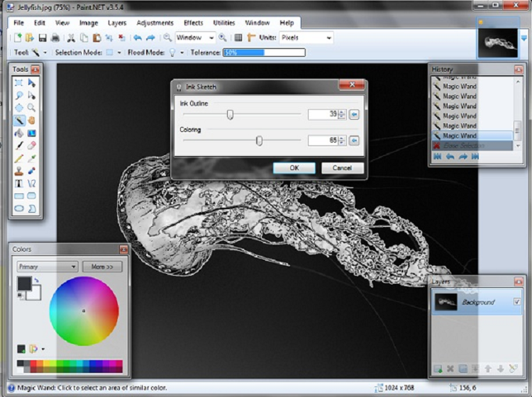Open the Units dropdown showing Pixels

pos(306,38)
